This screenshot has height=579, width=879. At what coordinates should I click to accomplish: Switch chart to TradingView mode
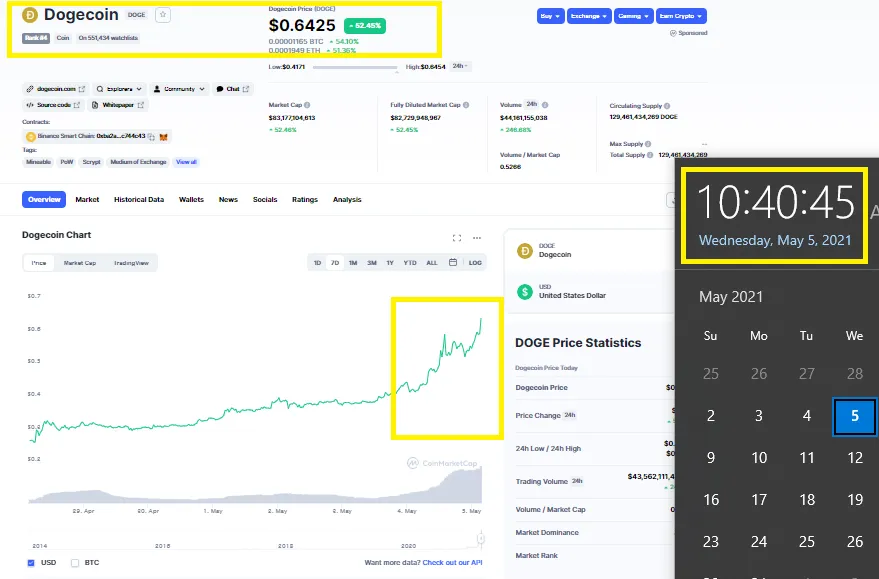[131, 263]
